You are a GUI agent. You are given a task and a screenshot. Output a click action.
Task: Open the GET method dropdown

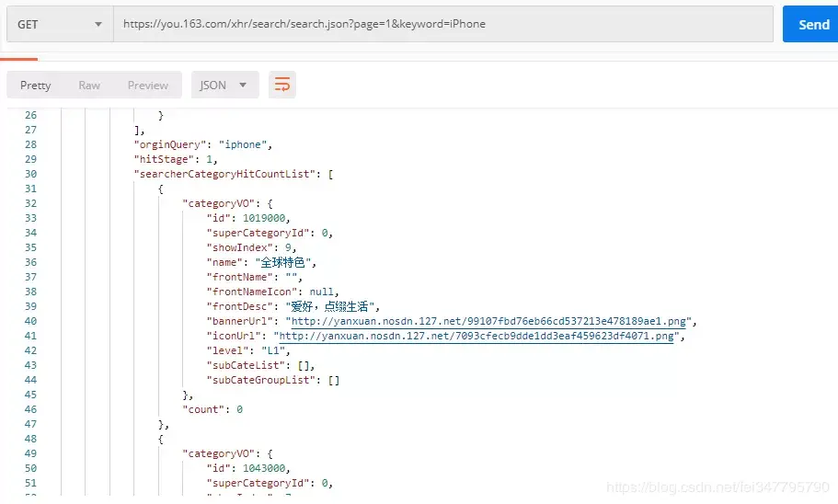[60, 24]
